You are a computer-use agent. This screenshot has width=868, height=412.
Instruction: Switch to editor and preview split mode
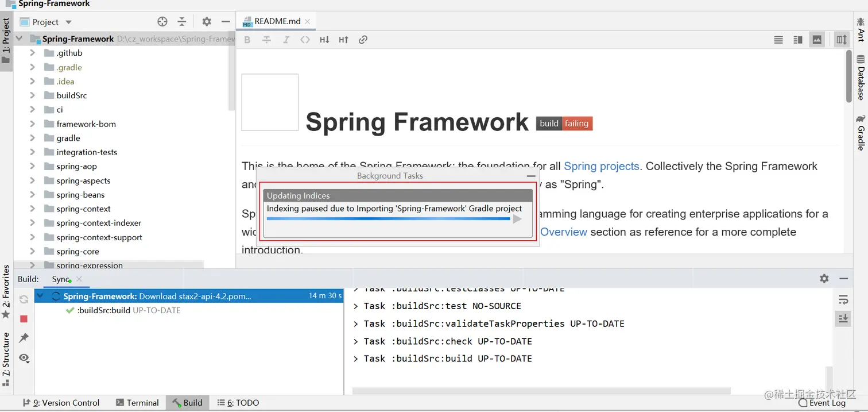797,40
